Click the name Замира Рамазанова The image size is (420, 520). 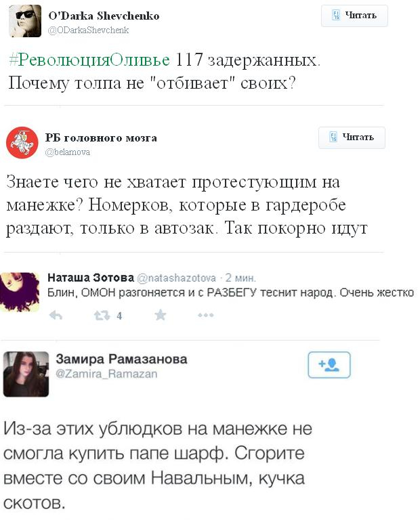(x=121, y=359)
